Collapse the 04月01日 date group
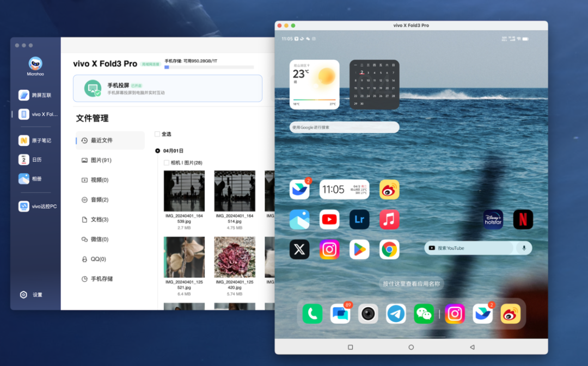Viewport: 588px width, 366px height. pos(157,151)
